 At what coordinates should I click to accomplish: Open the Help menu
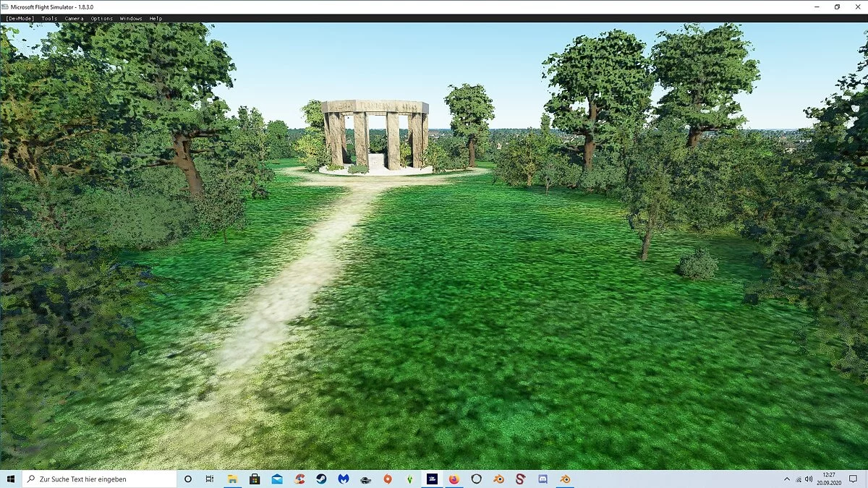tap(156, 18)
